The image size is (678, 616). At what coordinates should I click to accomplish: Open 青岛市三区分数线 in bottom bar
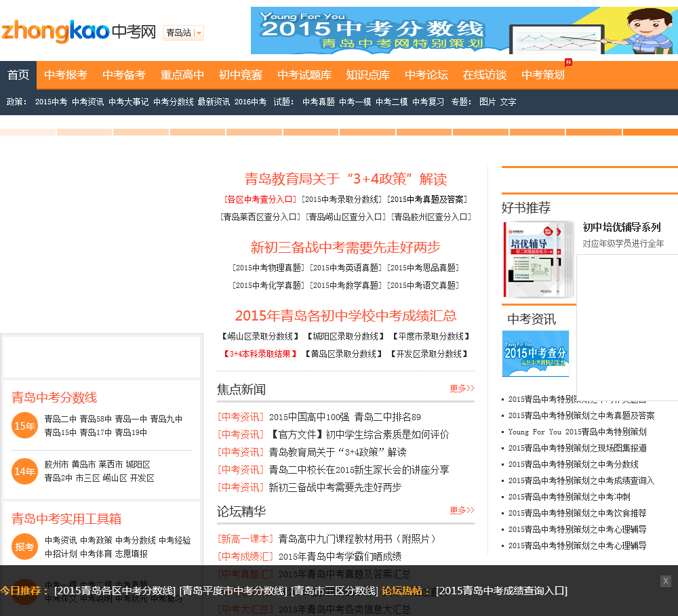pos(334,591)
